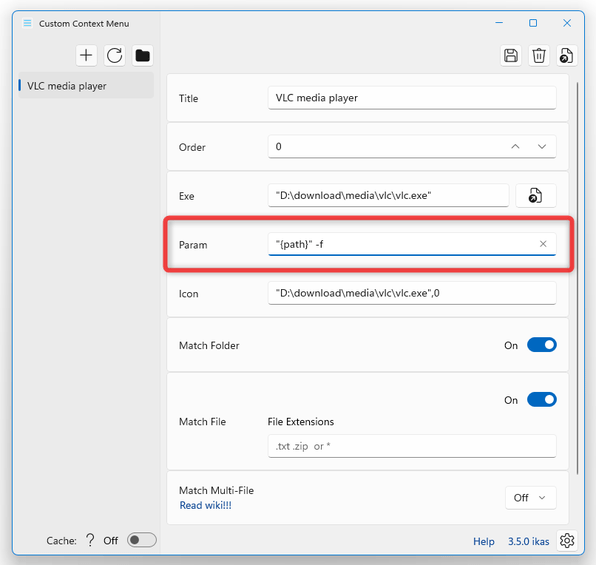Close the Custom Context Menu window
Screen dimensions: 596x565
(567, 23)
